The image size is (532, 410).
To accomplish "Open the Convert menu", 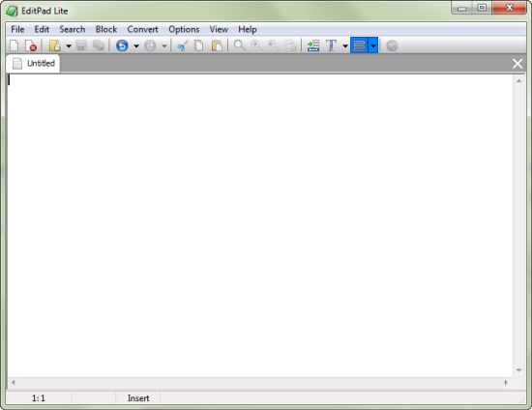I will coord(142,30).
